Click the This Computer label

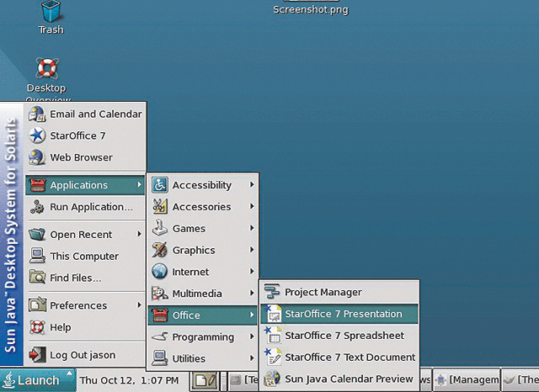tap(84, 256)
